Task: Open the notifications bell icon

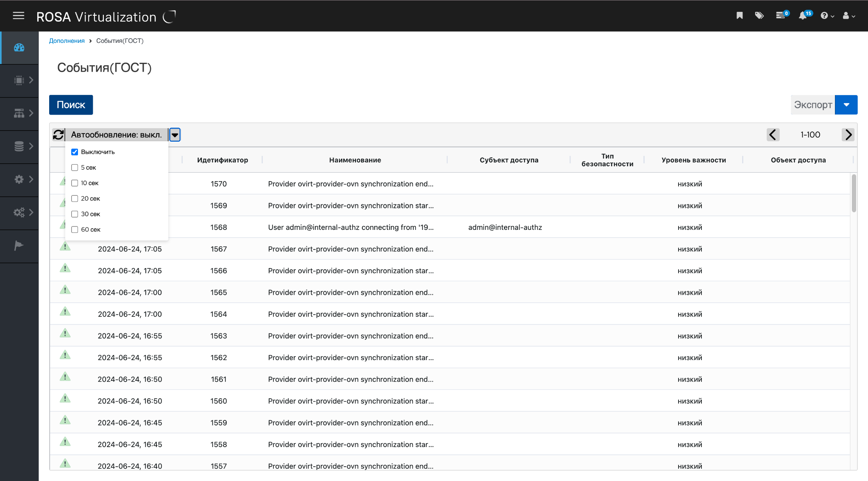Action: coord(802,16)
